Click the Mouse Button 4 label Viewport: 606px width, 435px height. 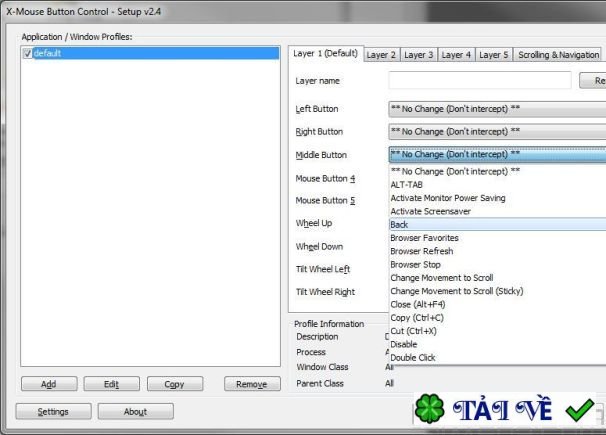tap(325, 178)
